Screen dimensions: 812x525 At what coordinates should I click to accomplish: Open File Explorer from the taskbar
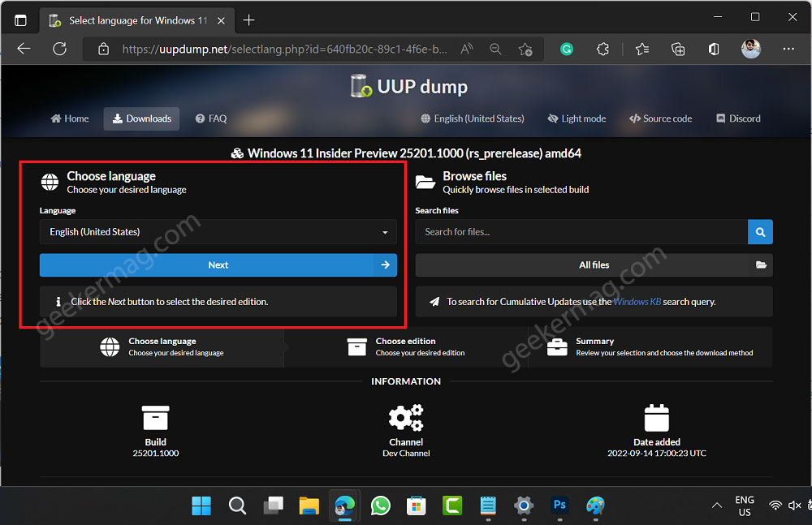309,506
